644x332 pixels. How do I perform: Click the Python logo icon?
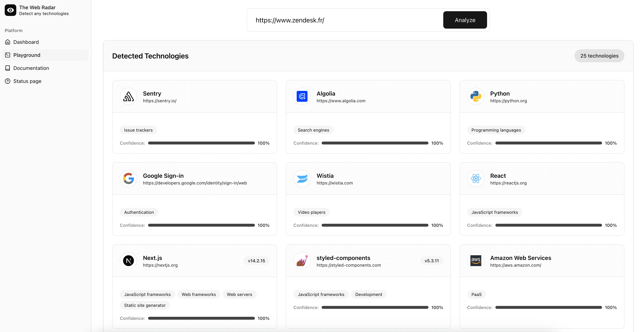pos(476,96)
